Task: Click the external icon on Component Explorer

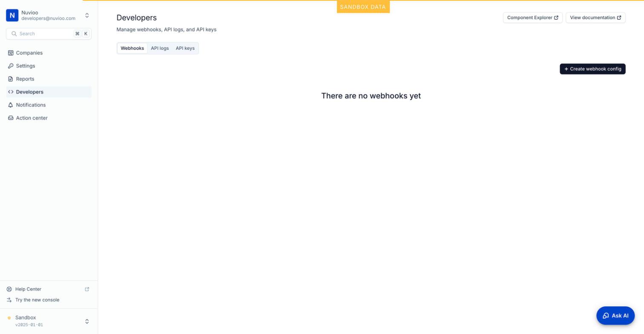Action: pyautogui.click(x=556, y=18)
